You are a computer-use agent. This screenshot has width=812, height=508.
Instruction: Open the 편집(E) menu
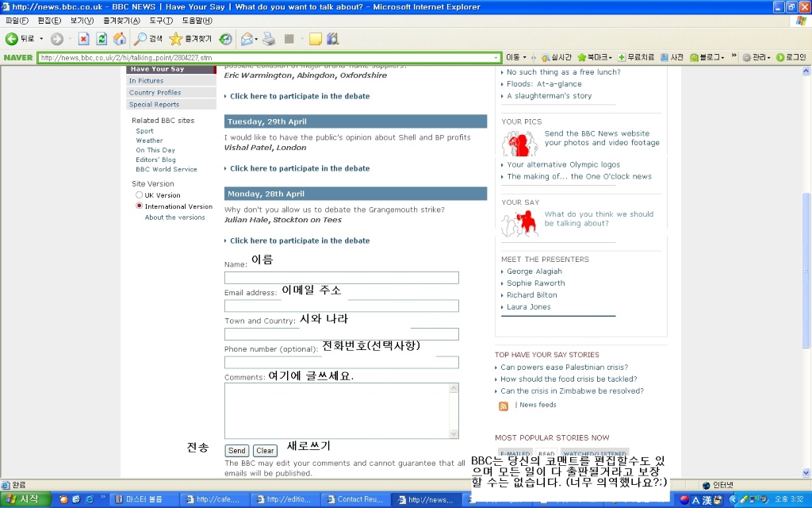49,21
